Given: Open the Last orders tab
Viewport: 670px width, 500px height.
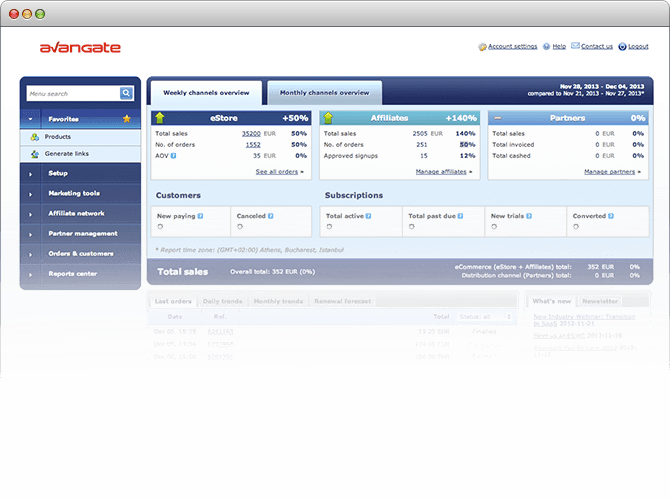Looking at the screenshot, I should tap(173, 301).
